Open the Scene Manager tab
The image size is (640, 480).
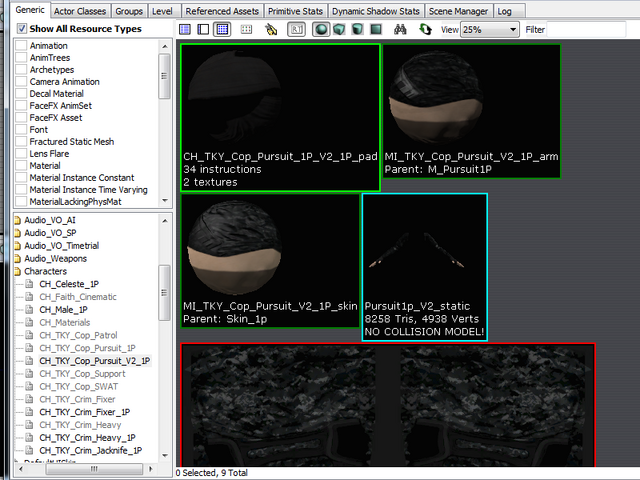coord(458,11)
